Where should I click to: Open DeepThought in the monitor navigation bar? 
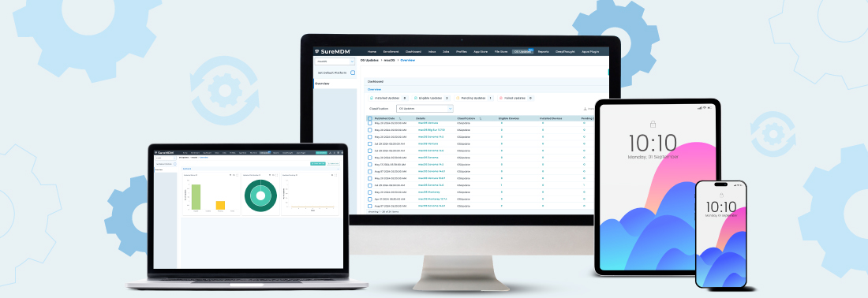click(x=565, y=51)
